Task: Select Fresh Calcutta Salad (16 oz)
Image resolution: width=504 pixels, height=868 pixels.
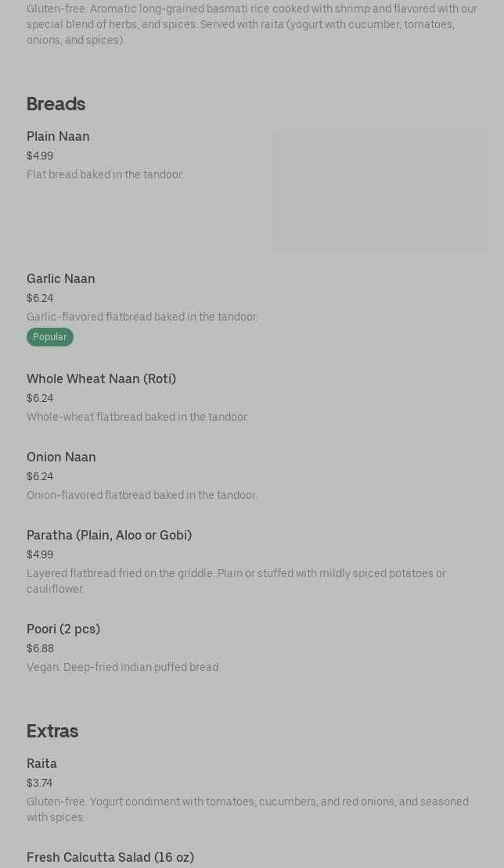Action: click(110, 858)
